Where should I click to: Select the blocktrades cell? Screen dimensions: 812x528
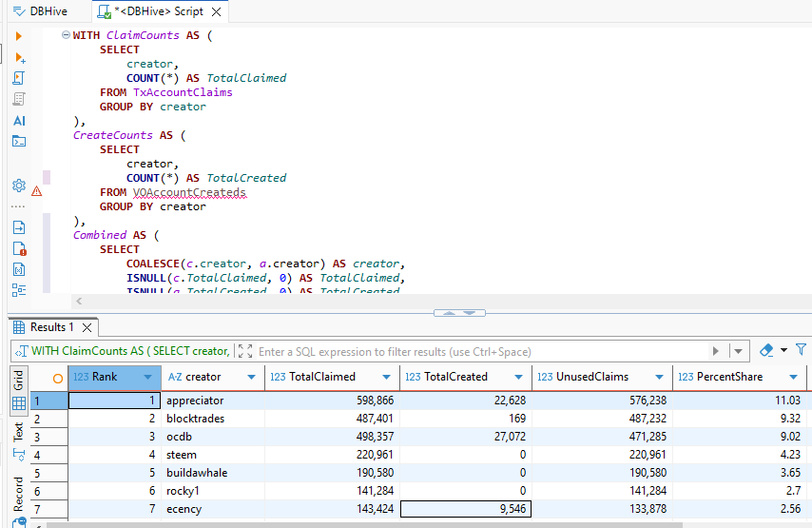(213, 419)
